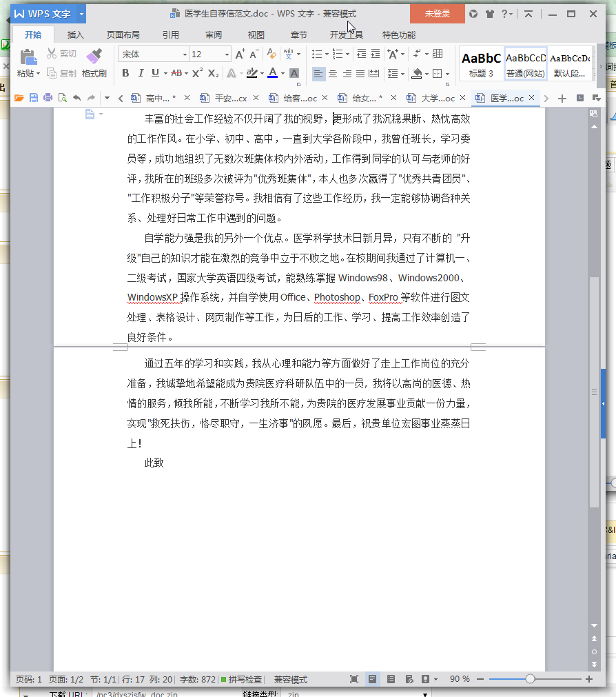The image size is (616, 697).
Task: Click the 未登录 login button
Action: pyautogui.click(x=438, y=14)
